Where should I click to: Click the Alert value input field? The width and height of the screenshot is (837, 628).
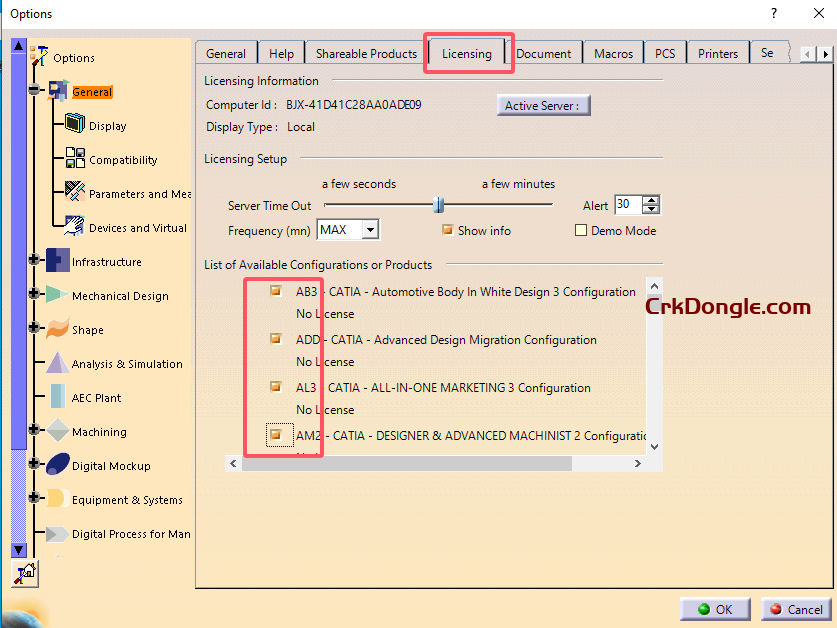click(x=628, y=205)
